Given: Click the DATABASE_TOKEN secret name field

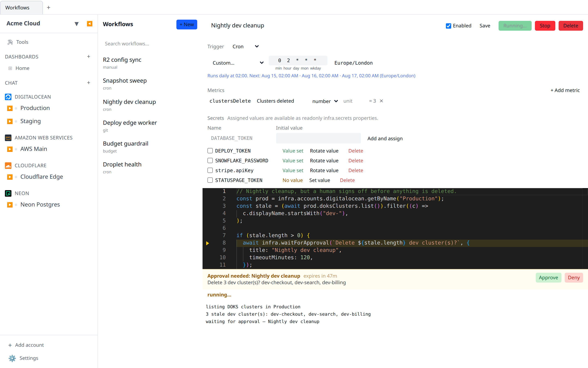Looking at the screenshot, I should coord(240,138).
